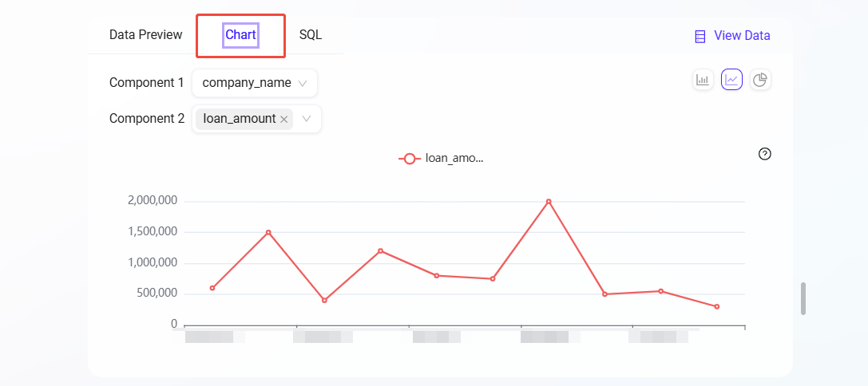
Task: Click the first data point on the line
Action: [x=212, y=288]
